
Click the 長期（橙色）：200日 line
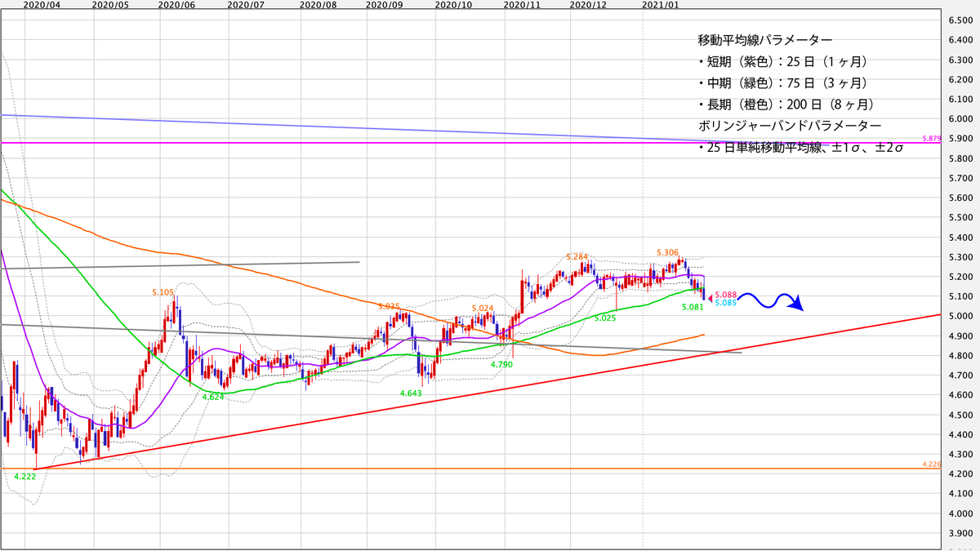[x=786, y=105]
